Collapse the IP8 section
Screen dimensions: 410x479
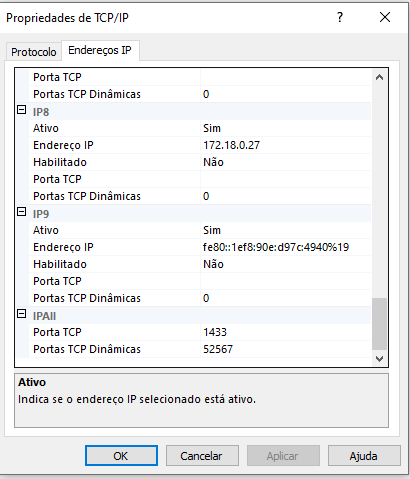[22, 110]
